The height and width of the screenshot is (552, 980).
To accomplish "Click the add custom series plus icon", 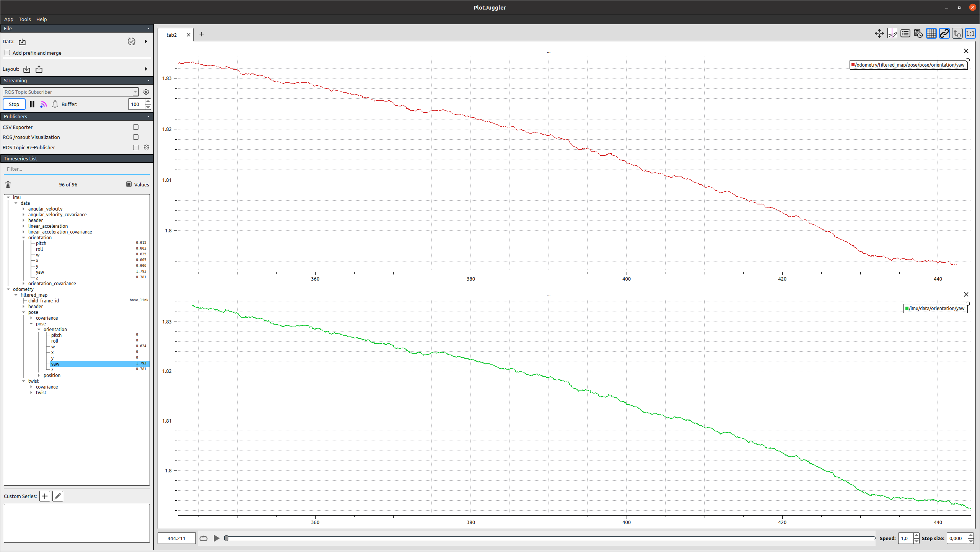I will click(44, 496).
